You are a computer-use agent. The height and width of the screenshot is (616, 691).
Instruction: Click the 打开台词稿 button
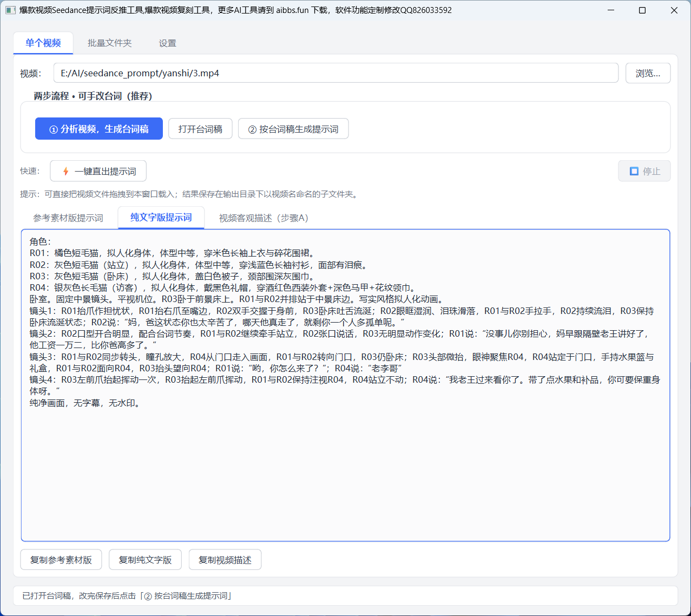pos(201,129)
